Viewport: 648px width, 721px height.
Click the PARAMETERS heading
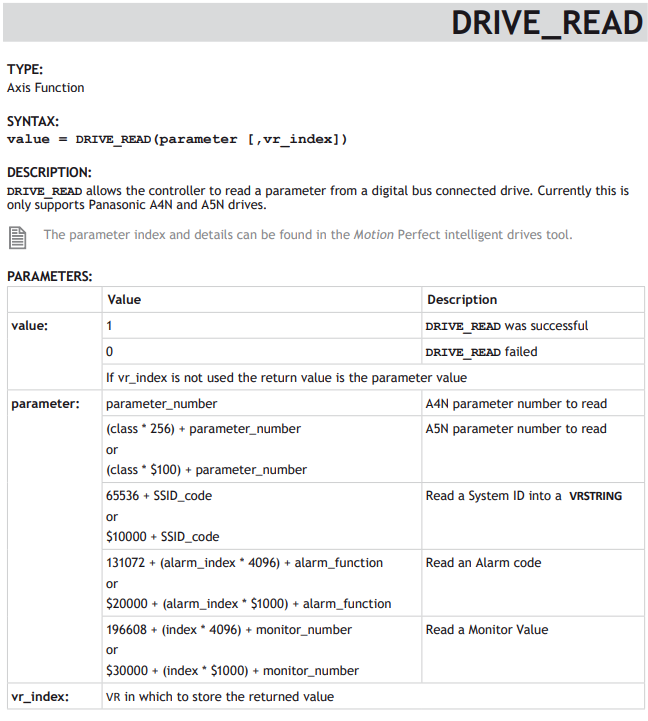(50, 276)
